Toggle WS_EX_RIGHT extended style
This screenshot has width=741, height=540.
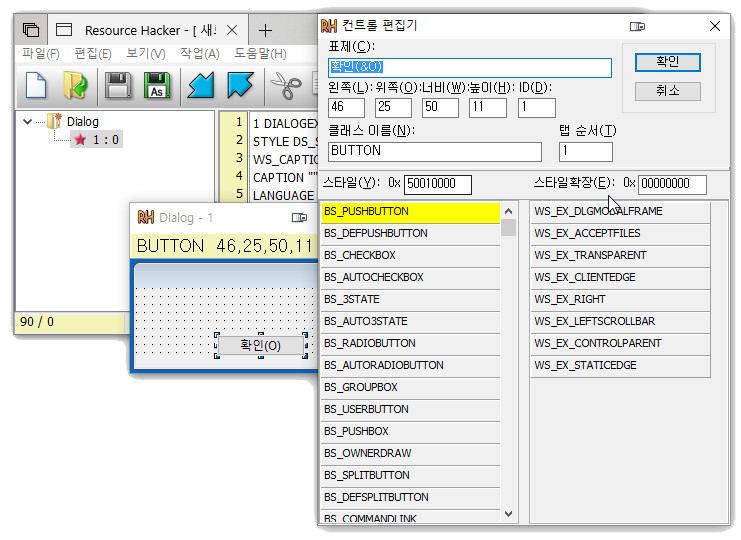(620, 300)
